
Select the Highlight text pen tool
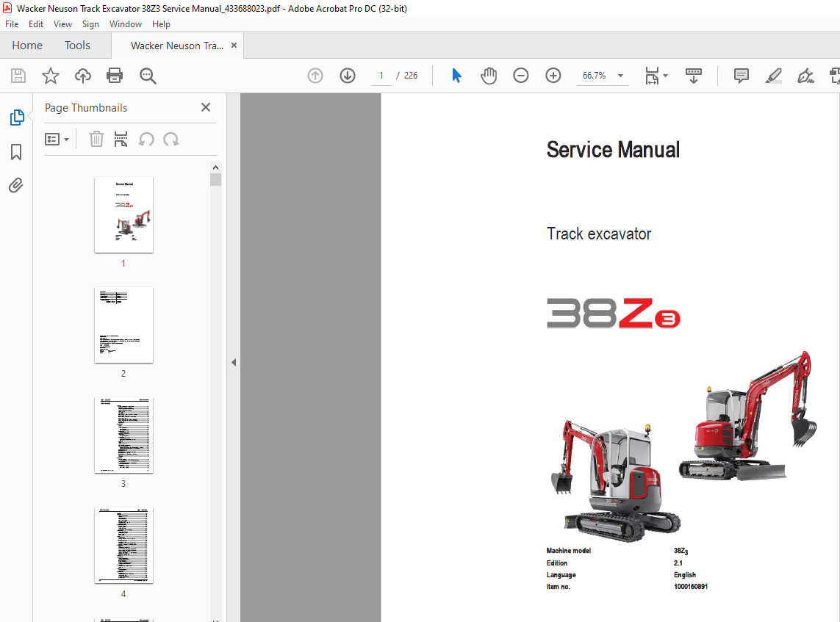[774, 76]
